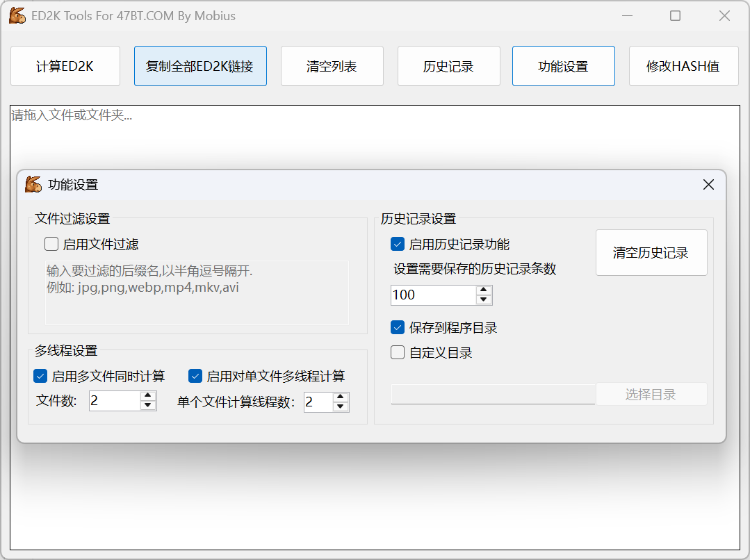
Task: Increase 单个文件计算线程数 with up arrow
Action: (340, 397)
